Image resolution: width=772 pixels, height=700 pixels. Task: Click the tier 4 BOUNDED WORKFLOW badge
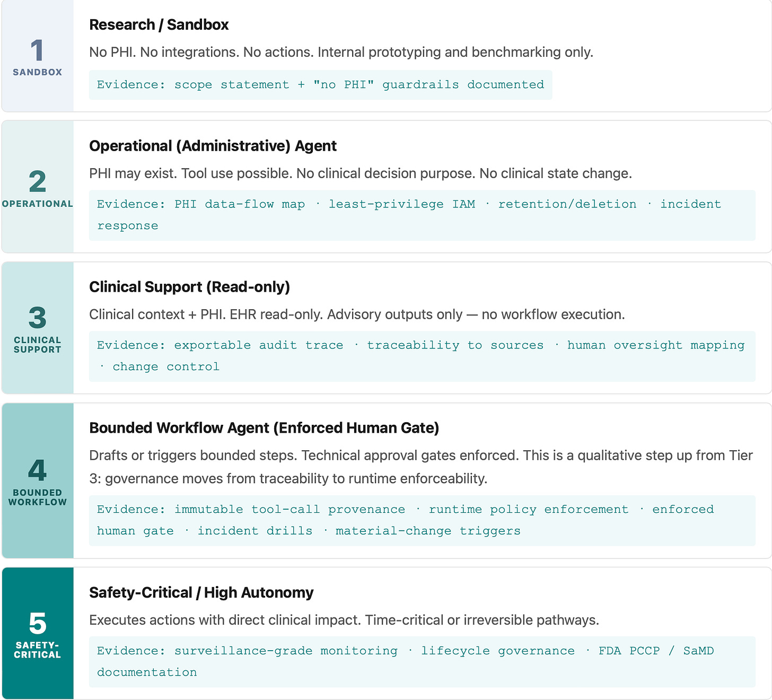pos(38,480)
